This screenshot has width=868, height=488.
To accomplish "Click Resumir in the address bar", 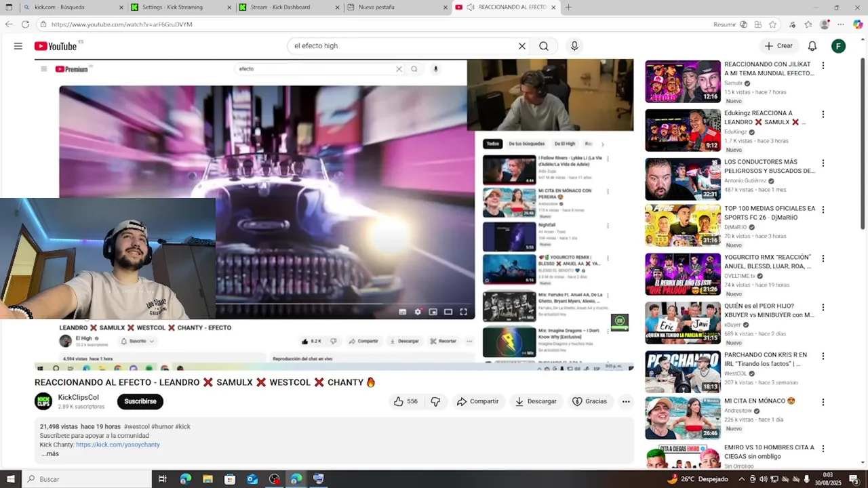I will (x=724, y=24).
